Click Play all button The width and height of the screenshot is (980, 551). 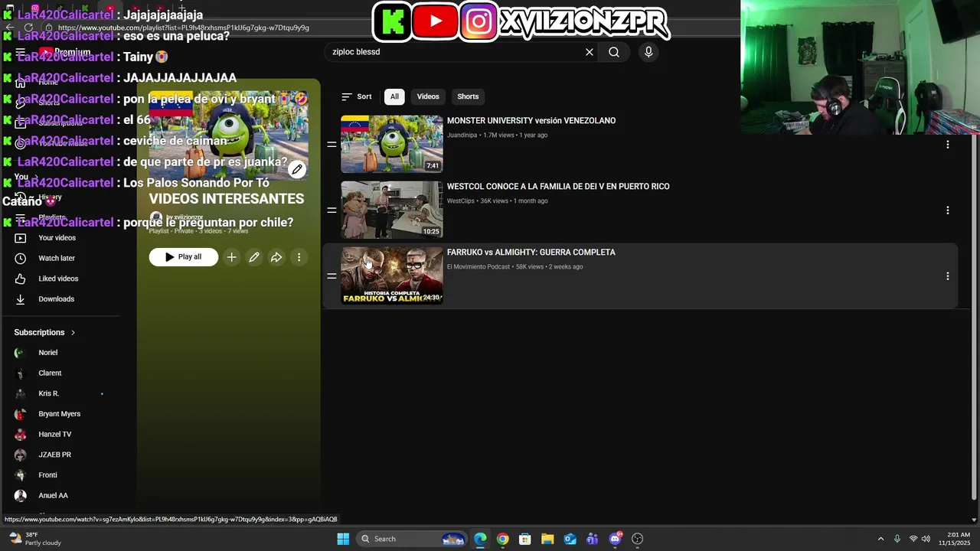pos(184,257)
